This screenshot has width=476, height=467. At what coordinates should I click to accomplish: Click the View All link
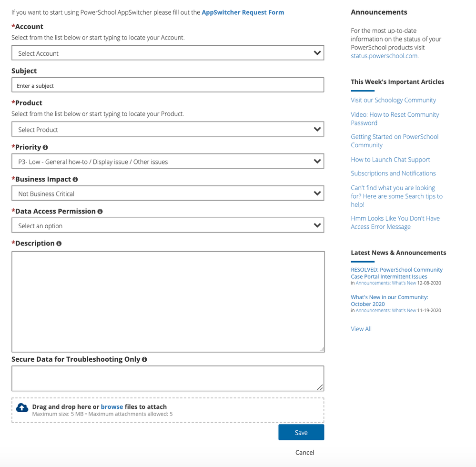pos(361,328)
